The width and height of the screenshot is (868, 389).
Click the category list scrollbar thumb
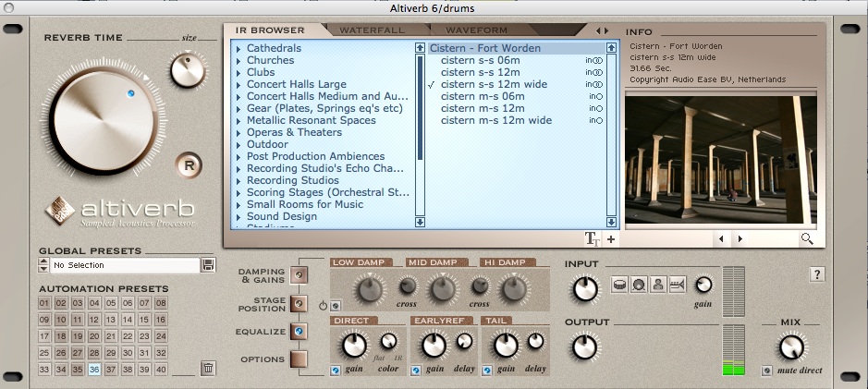(421, 107)
